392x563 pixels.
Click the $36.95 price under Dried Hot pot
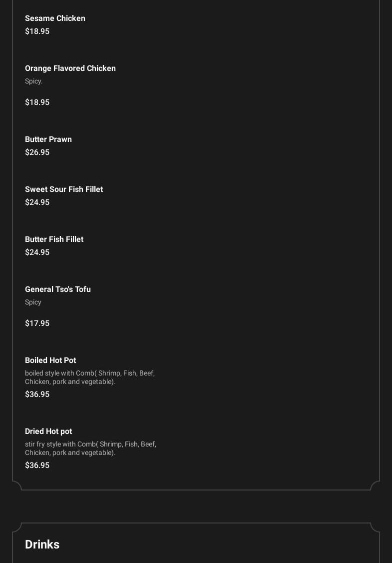tap(37, 465)
